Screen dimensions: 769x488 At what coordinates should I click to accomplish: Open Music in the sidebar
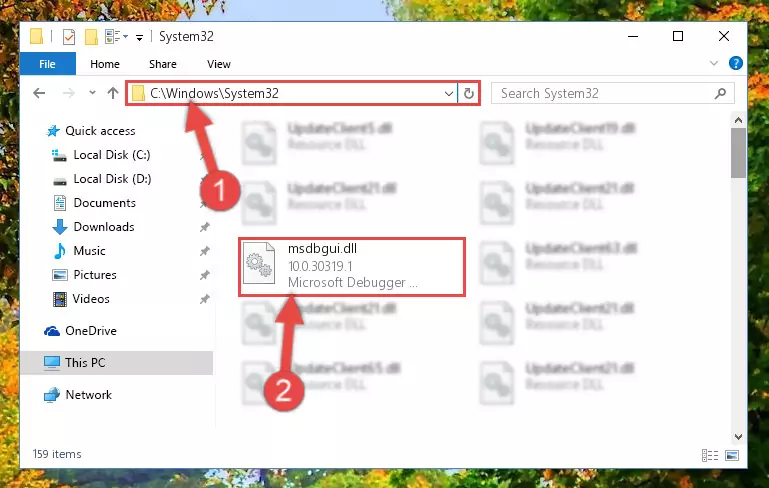click(x=89, y=251)
